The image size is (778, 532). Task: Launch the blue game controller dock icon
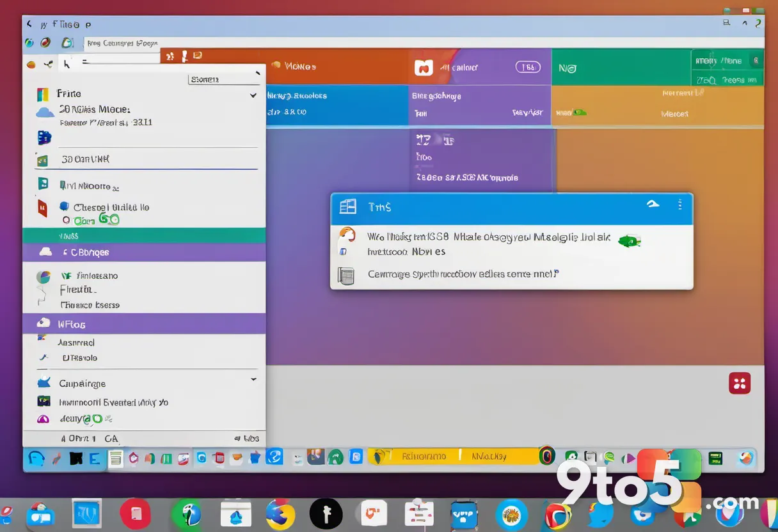pos(40,515)
